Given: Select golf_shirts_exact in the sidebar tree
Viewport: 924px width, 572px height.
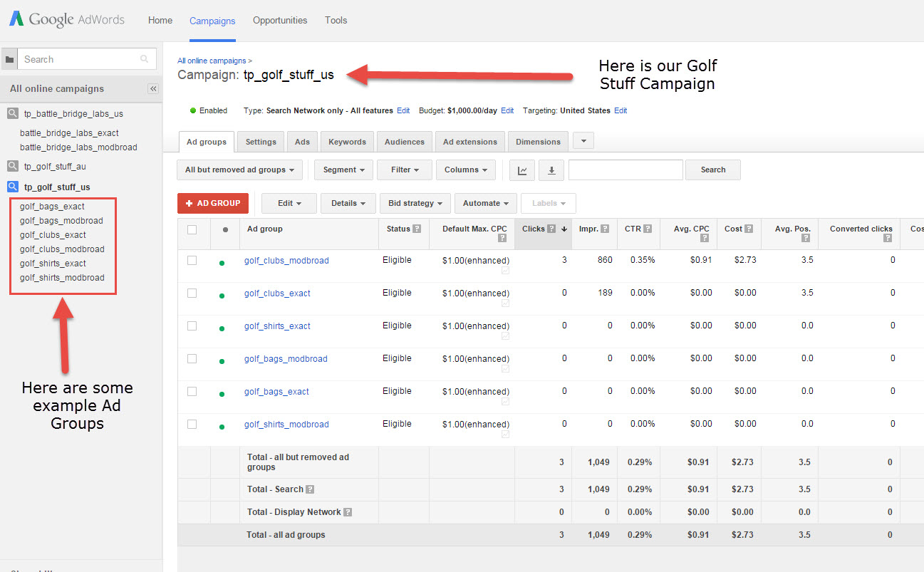Looking at the screenshot, I should click(x=53, y=264).
